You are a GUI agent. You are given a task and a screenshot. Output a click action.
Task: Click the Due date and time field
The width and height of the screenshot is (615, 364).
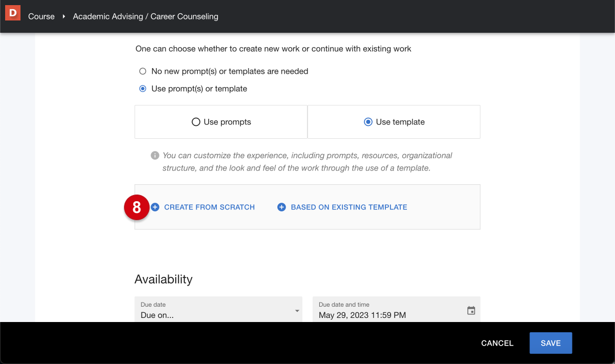(x=396, y=310)
